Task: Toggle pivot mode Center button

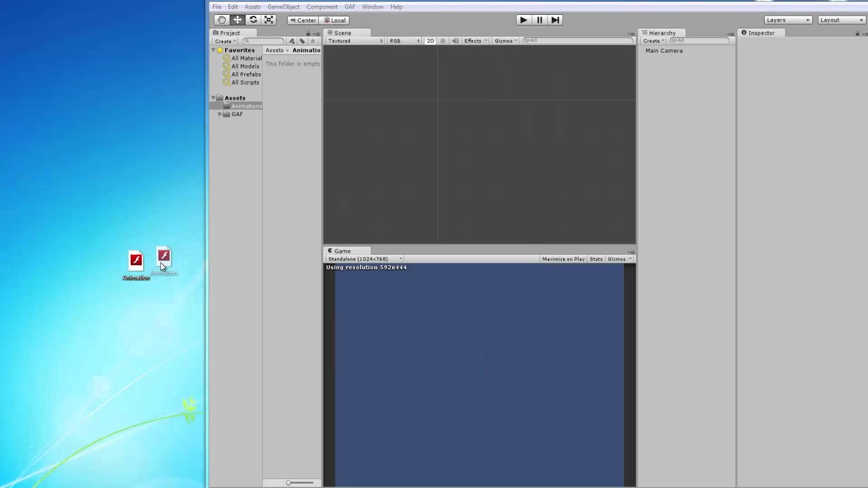Action: click(x=302, y=20)
